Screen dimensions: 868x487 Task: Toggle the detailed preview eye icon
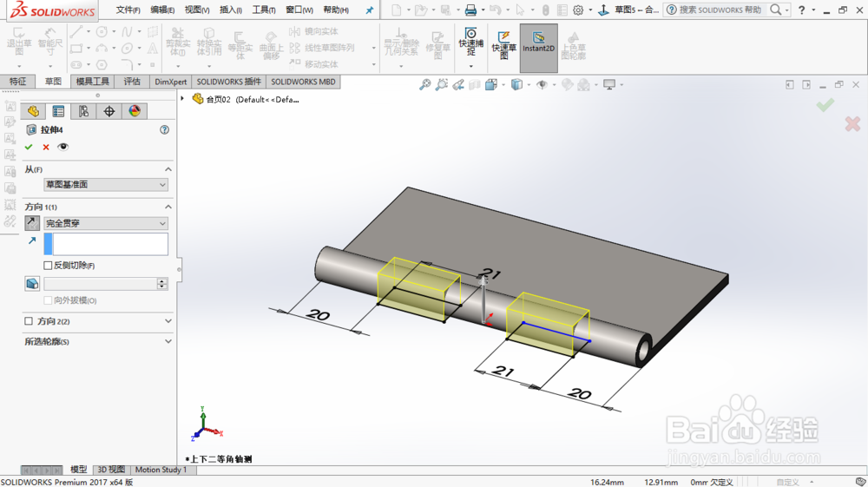pos(63,147)
